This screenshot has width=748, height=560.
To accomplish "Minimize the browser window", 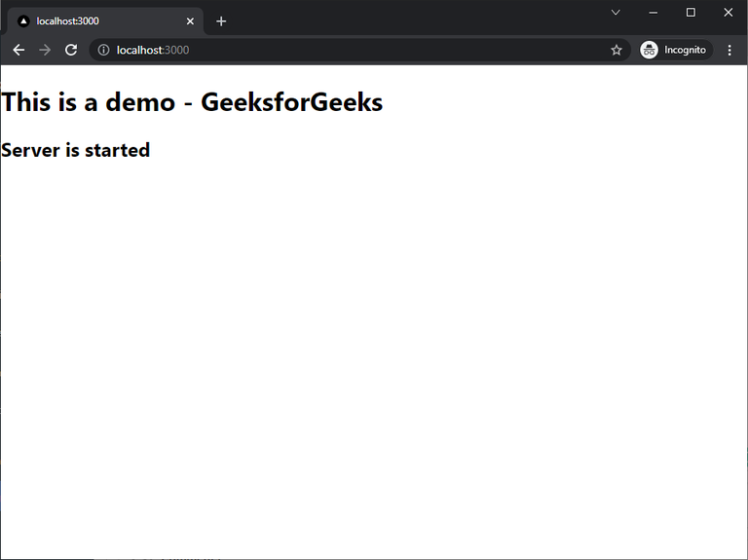I will [654, 13].
